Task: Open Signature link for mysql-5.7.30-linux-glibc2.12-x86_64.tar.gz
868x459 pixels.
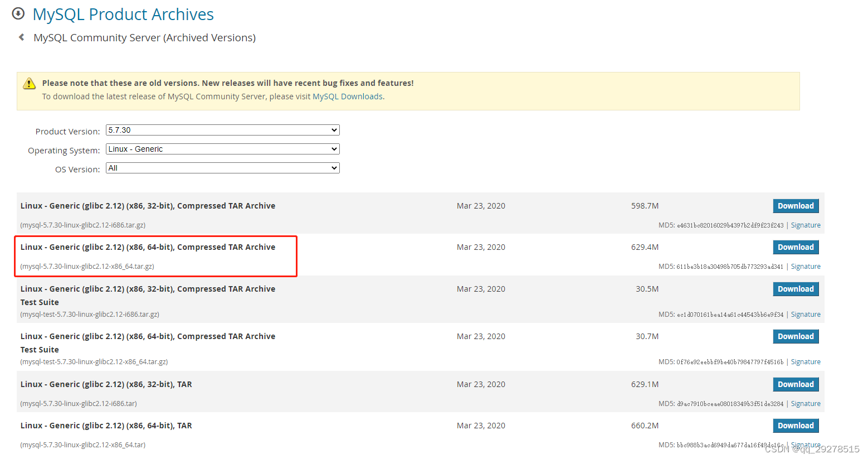Action: pyautogui.click(x=806, y=267)
